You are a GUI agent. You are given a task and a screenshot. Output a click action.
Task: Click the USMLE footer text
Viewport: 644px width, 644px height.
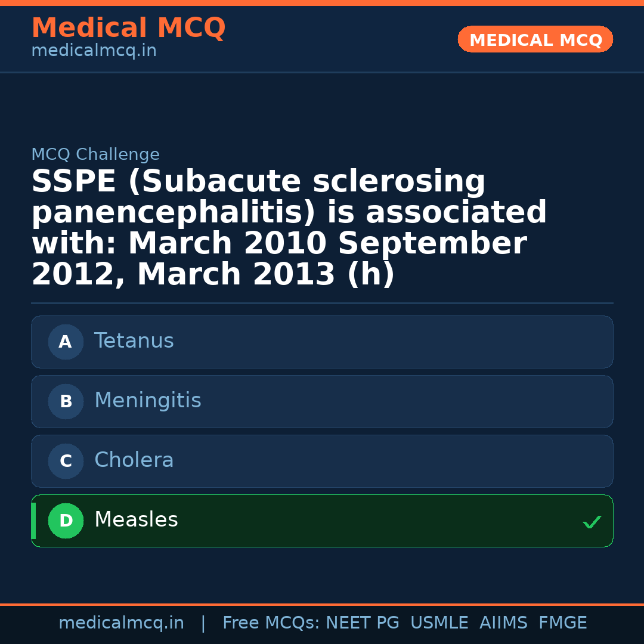pyautogui.click(x=439, y=623)
